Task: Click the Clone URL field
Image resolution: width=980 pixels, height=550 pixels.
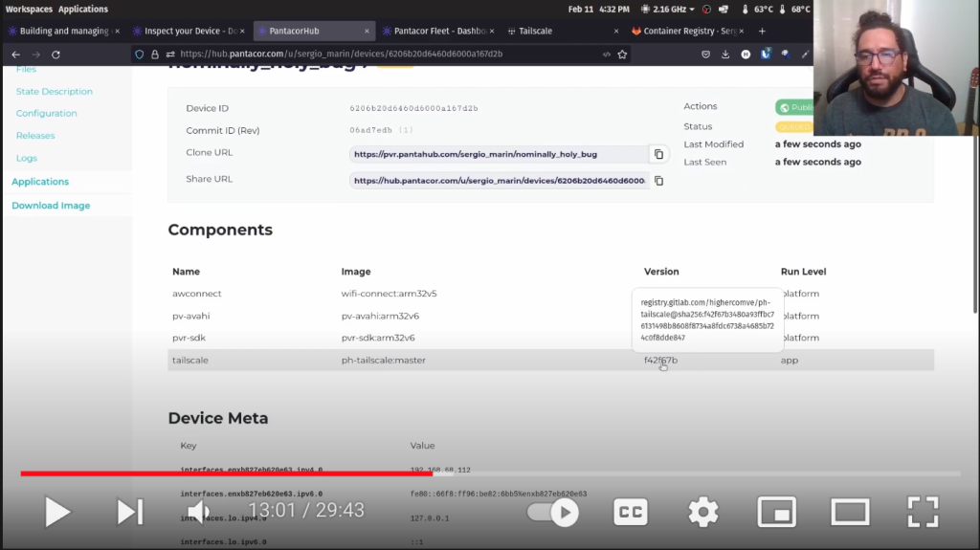Action: pyautogui.click(x=499, y=154)
